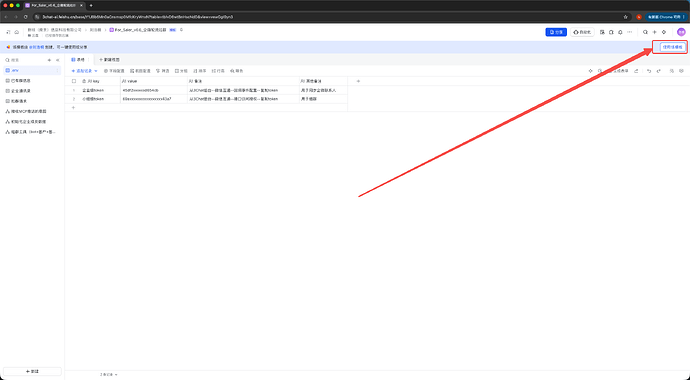Click the use-this-template button in the banner
690x380 pixels.
coord(672,47)
